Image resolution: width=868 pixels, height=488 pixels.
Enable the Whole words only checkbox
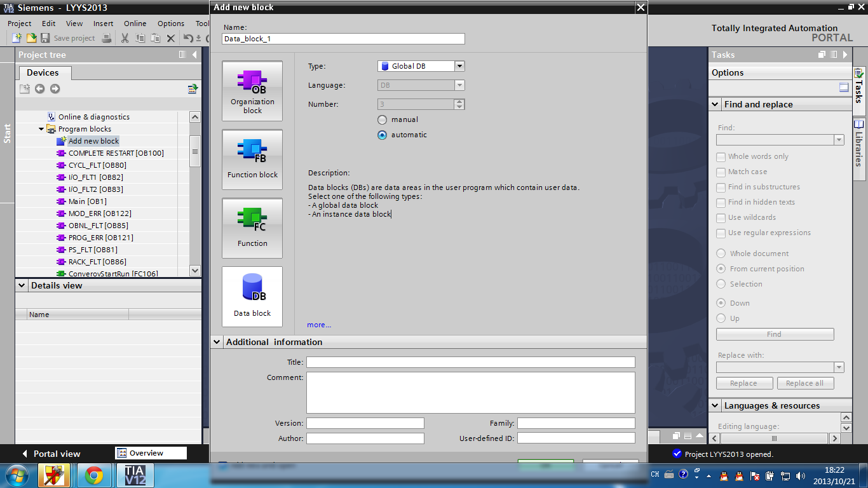tap(721, 156)
